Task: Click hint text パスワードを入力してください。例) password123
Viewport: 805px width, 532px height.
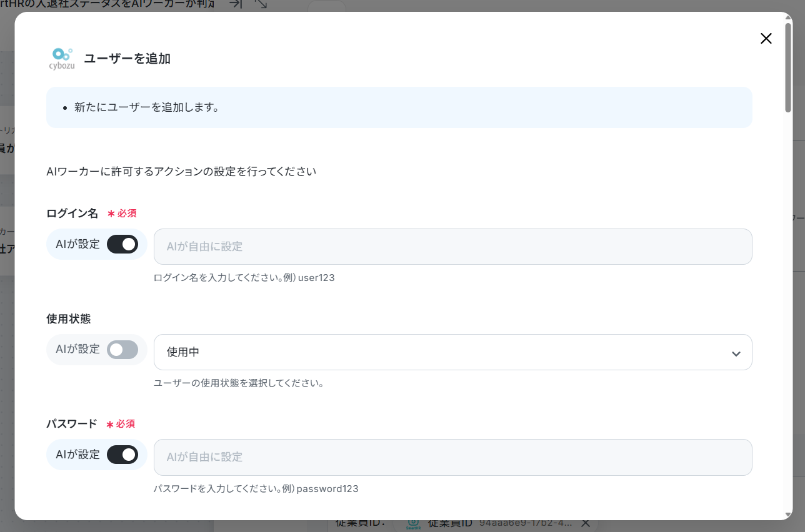Action: click(x=256, y=488)
